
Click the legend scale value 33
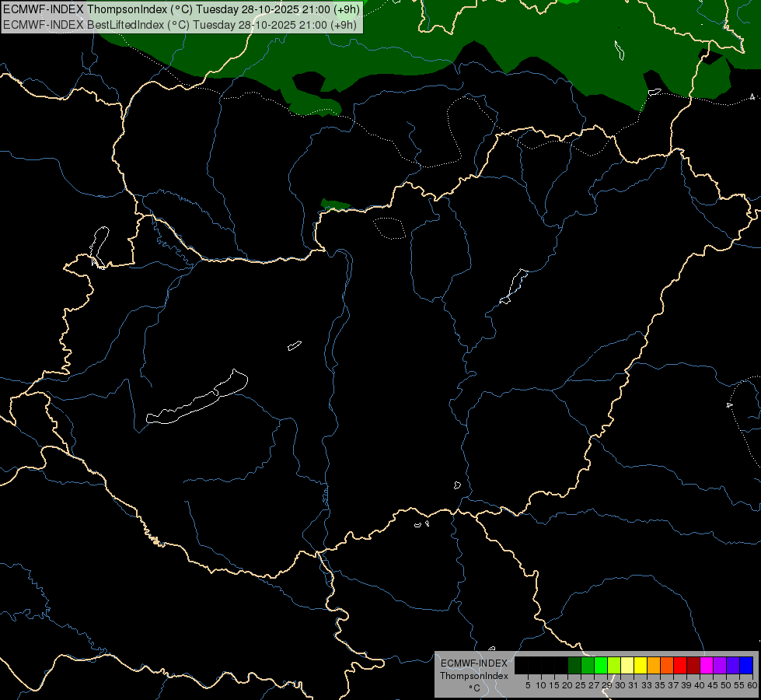pos(647,685)
